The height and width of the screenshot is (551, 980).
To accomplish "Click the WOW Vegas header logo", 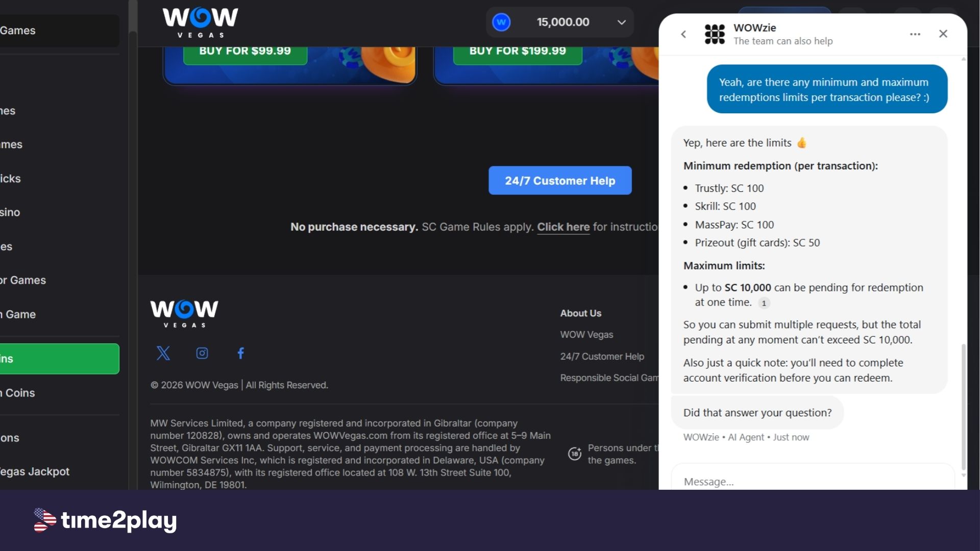I will pos(200,22).
